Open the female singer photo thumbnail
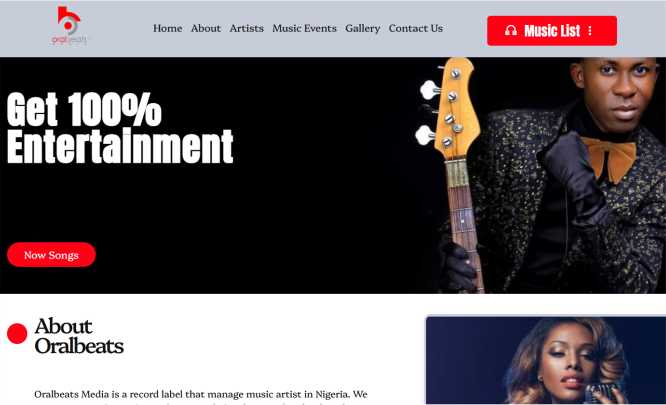The height and width of the screenshot is (405, 666). [x=546, y=360]
